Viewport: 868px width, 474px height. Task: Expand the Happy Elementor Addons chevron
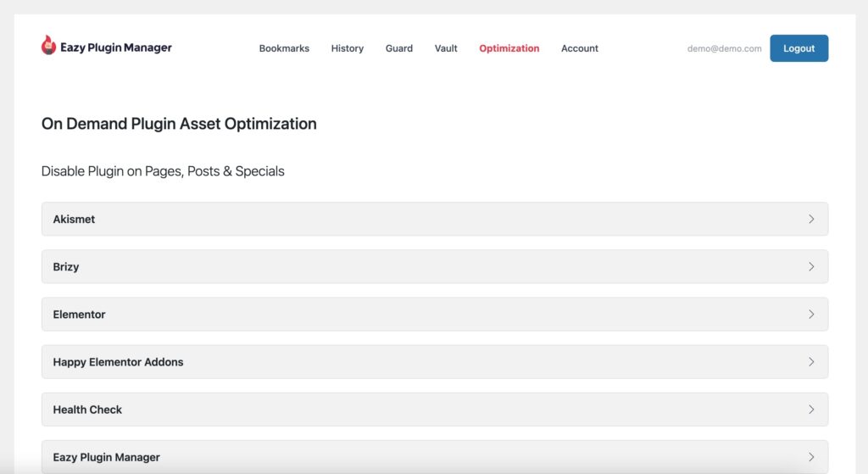pos(811,362)
